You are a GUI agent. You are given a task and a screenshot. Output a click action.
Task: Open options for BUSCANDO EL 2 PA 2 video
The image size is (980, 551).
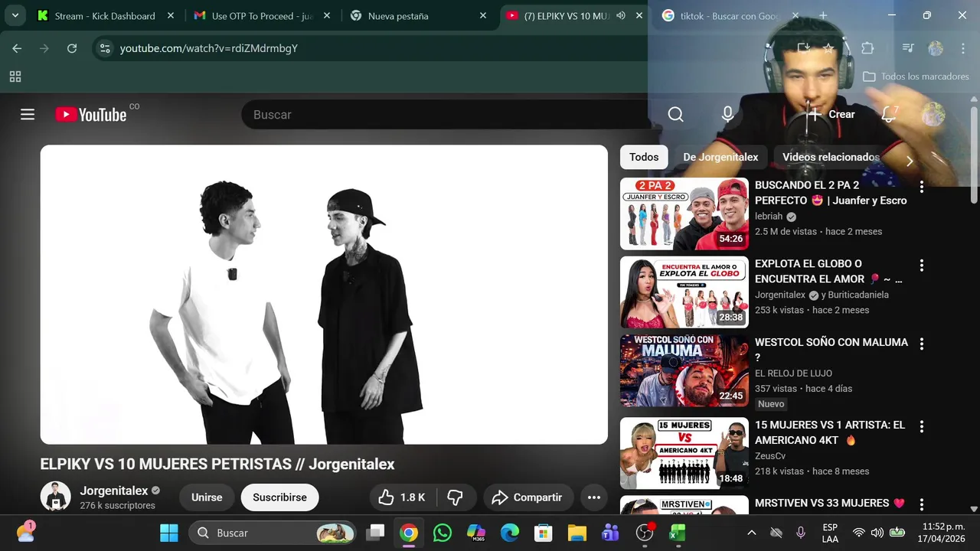[x=922, y=187]
